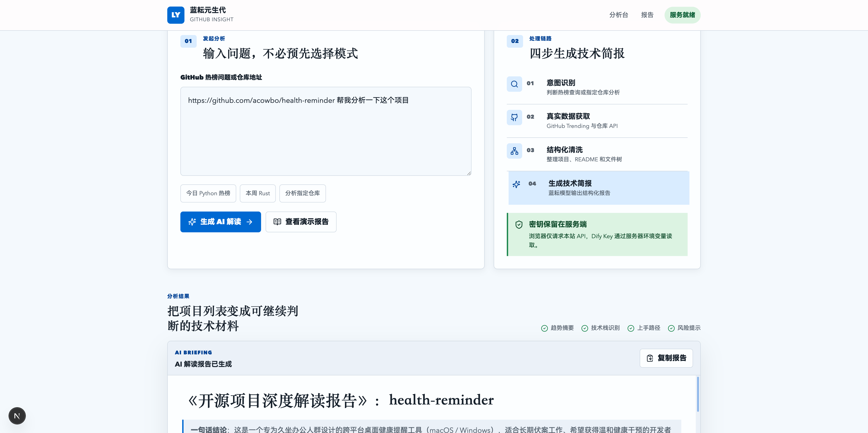Click the arrow icon in 生成 AI 解读 button

[249, 222]
